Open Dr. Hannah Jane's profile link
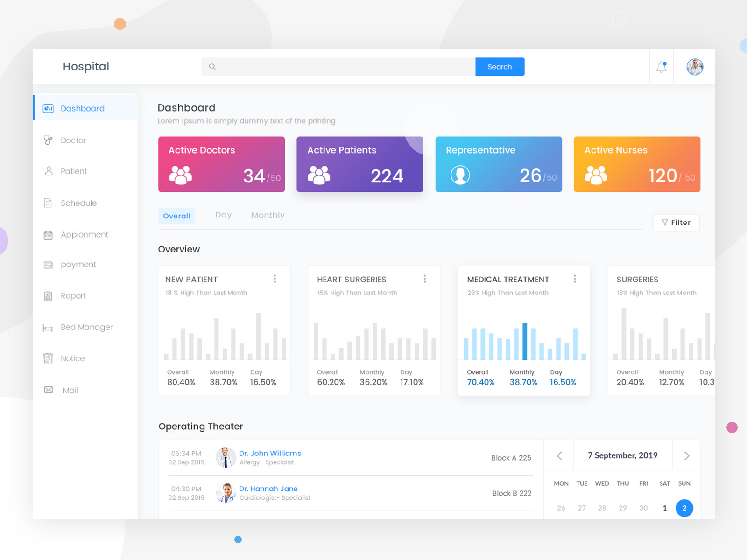 [268, 489]
